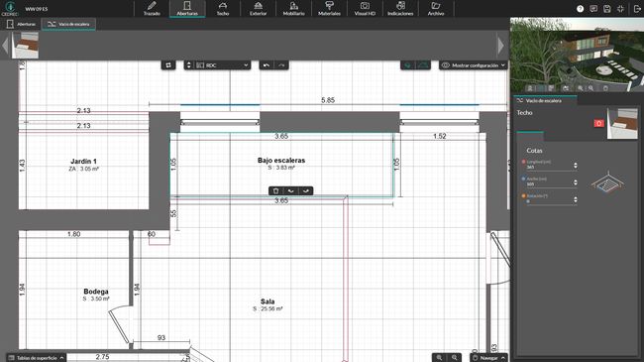
Task: Adjust the Ancho stepper arrows
Action: click(x=576, y=182)
